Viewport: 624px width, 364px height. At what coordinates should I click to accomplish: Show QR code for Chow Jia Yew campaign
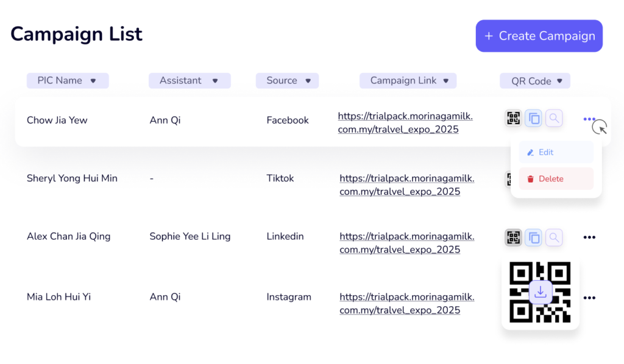point(513,119)
